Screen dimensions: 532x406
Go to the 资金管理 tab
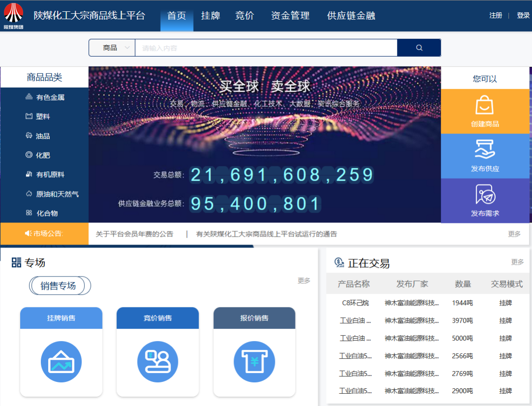(290, 16)
